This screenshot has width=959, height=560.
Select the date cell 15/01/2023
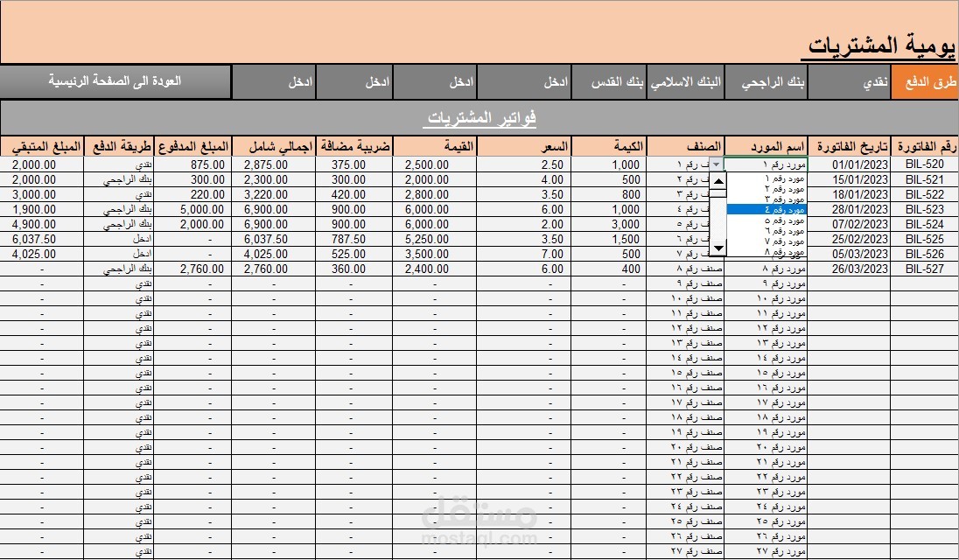(x=849, y=179)
